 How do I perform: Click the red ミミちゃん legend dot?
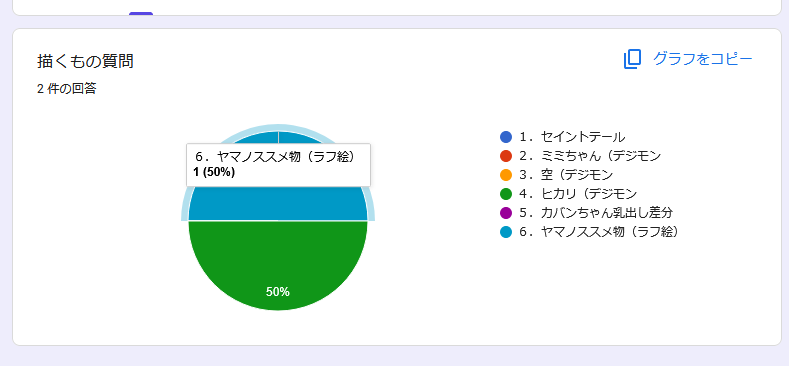[x=506, y=156]
